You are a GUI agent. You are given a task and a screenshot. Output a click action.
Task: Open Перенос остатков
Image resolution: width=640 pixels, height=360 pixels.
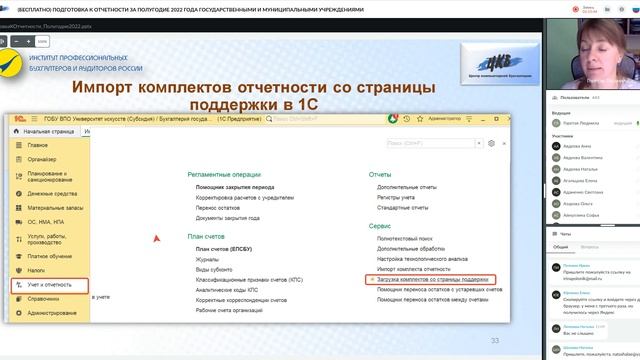click(218, 208)
